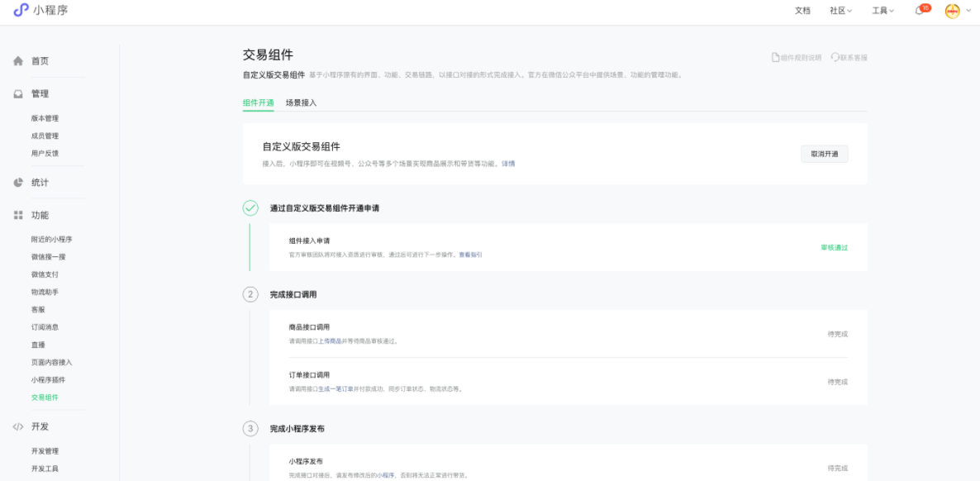Select 版本管理 in the sidebar
Screen dimensions: 980x481
pos(45,118)
